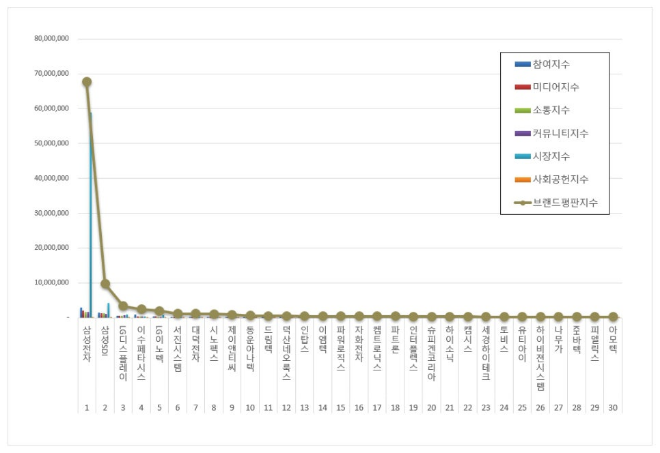Click the 80,000,000 y-axis label

click(51, 39)
